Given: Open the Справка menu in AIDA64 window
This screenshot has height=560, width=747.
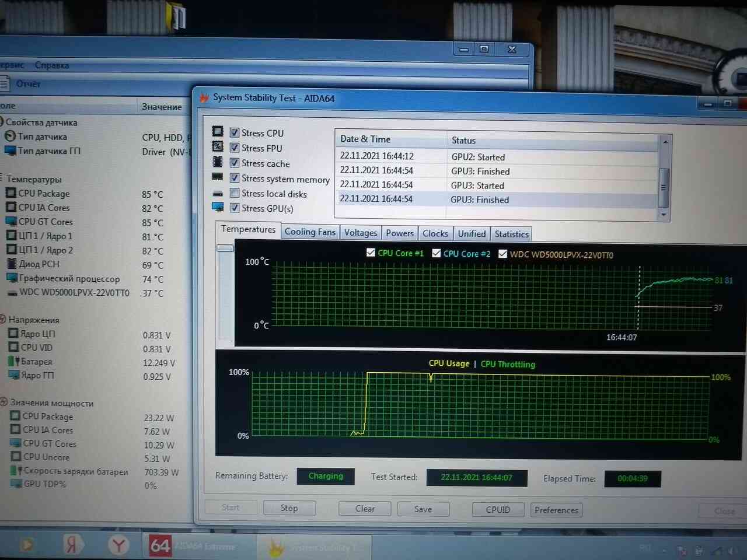Looking at the screenshot, I should [x=51, y=65].
